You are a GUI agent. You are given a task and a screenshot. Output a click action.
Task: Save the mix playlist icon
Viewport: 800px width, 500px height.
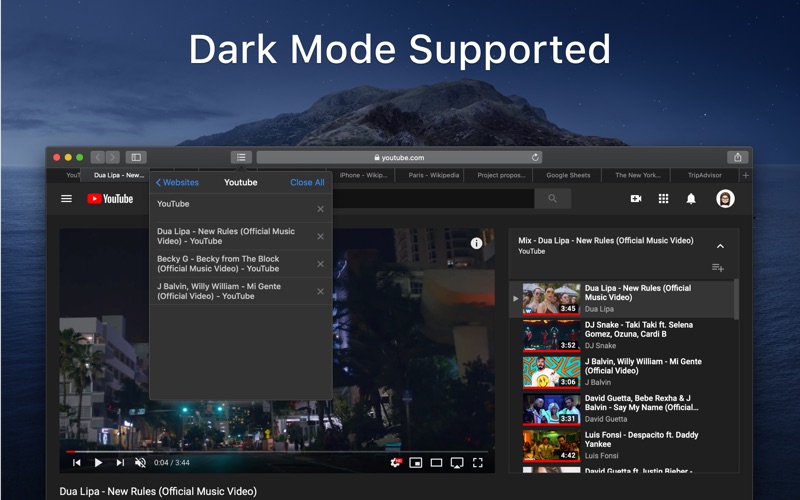point(718,267)
